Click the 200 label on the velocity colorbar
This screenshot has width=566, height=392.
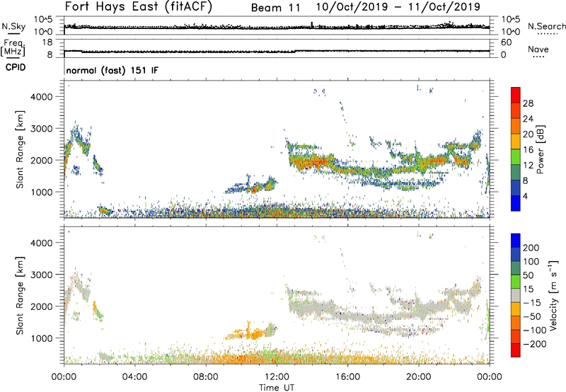click(531, 248)
